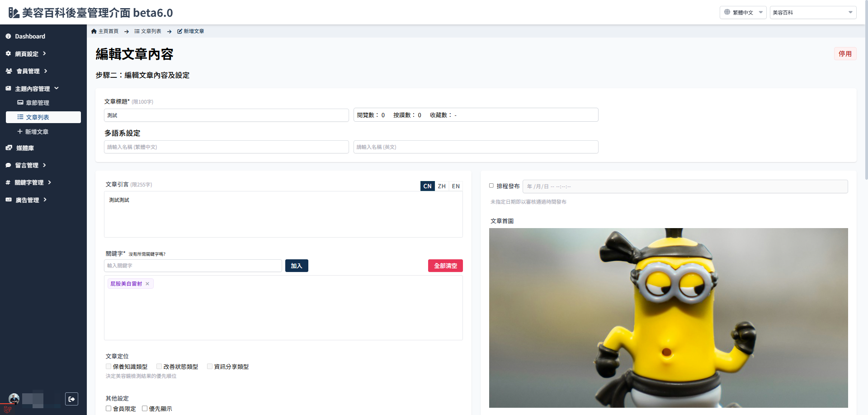Image resolution: width=868 pixels, height=415 pixels.
Task: Click the app logo icon in header
Action: (x=14, y=13)
